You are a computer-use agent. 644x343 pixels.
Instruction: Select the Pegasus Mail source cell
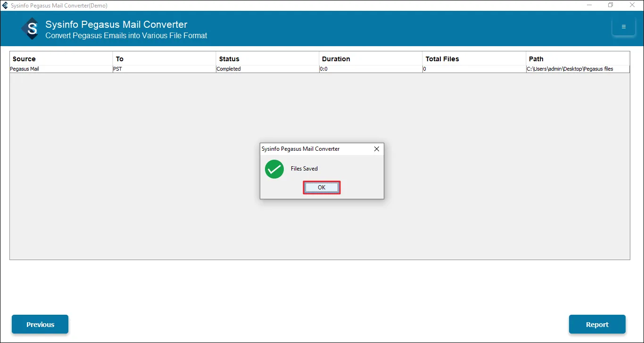61,69
